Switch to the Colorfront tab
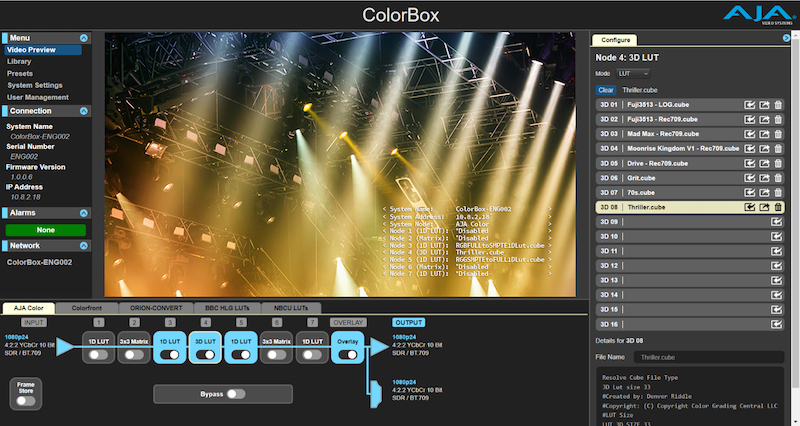The height and width of the screenshot is (426, 800). tap(87, 308)
